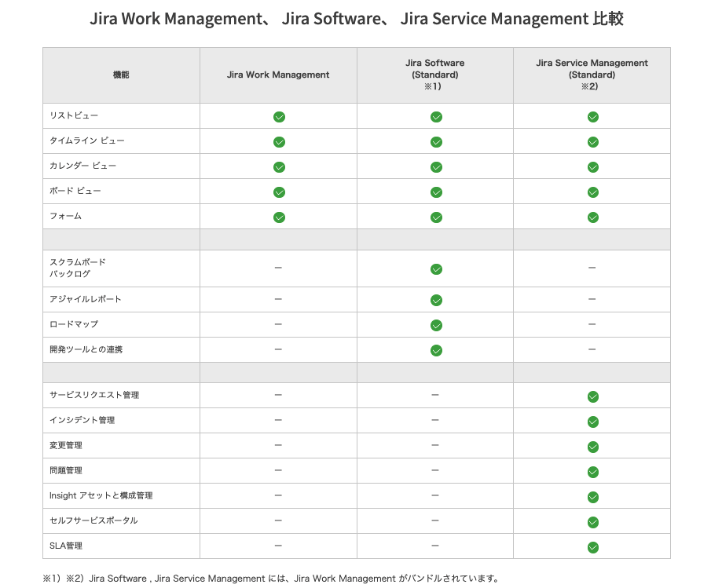Click checkmark in セルフサービスポータル row
The height and width of the screenshot is (588, 711).
(x=593, y=522)
